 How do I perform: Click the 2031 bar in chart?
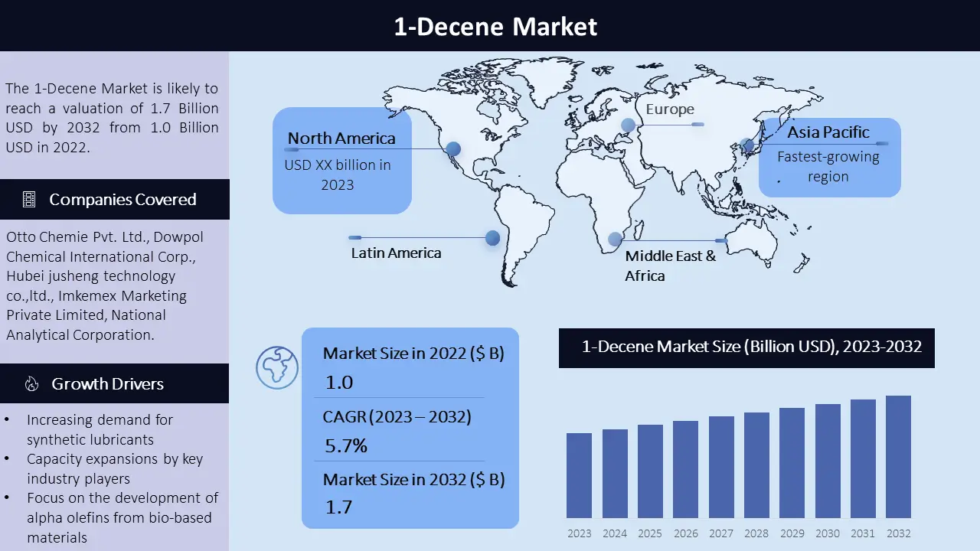[x=863, y=458]
